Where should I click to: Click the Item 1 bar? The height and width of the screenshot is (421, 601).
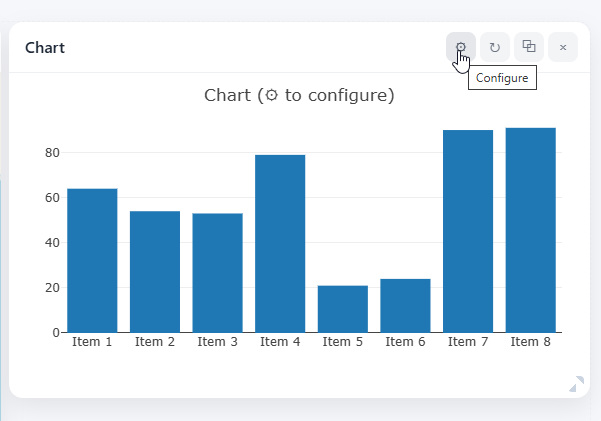(x=92, y=260)
